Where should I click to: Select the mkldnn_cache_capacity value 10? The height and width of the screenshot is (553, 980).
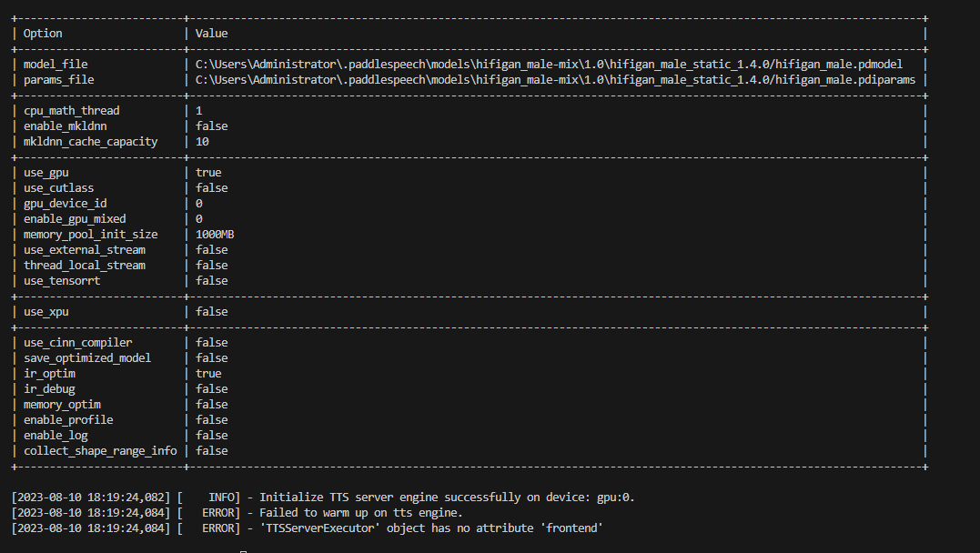tap(201, 141)
